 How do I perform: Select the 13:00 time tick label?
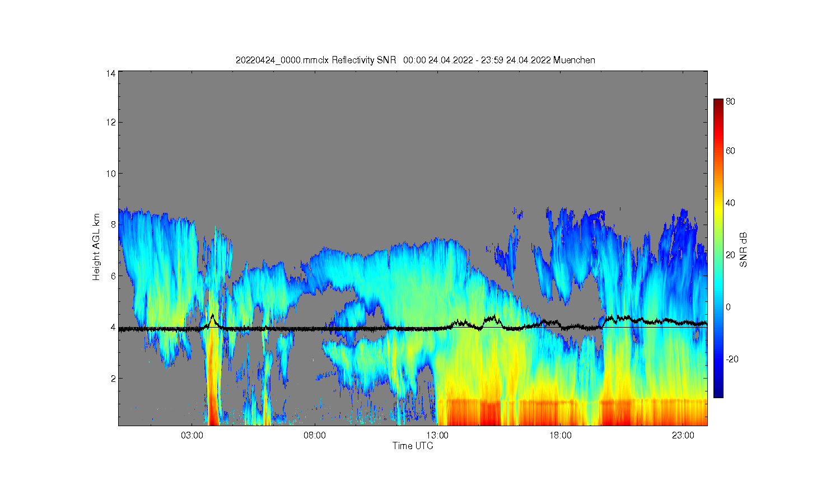tap(437, 435)
